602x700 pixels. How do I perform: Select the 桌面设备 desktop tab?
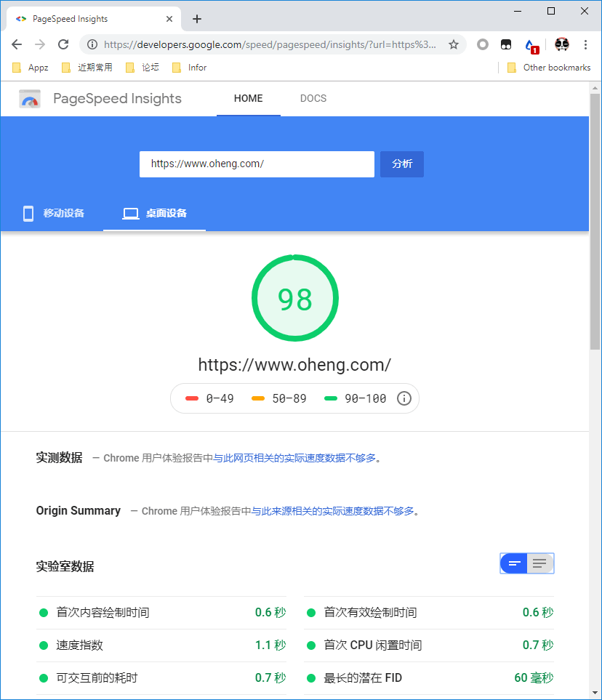click(155, 214)
